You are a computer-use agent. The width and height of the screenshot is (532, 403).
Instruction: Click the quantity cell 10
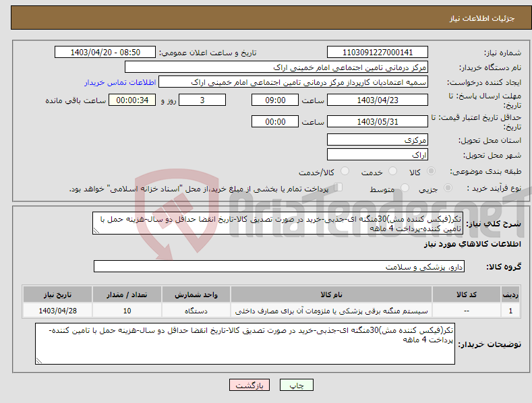coord(127,311)
